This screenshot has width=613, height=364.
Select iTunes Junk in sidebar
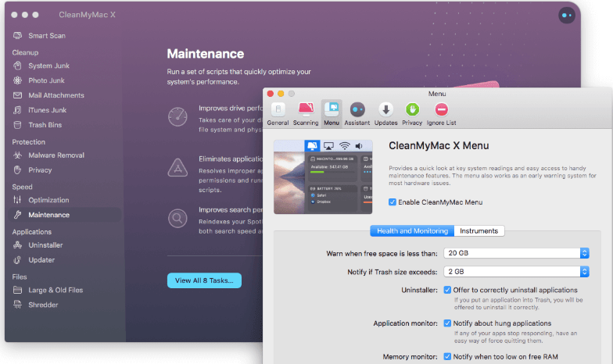click(x=47, y=110)
